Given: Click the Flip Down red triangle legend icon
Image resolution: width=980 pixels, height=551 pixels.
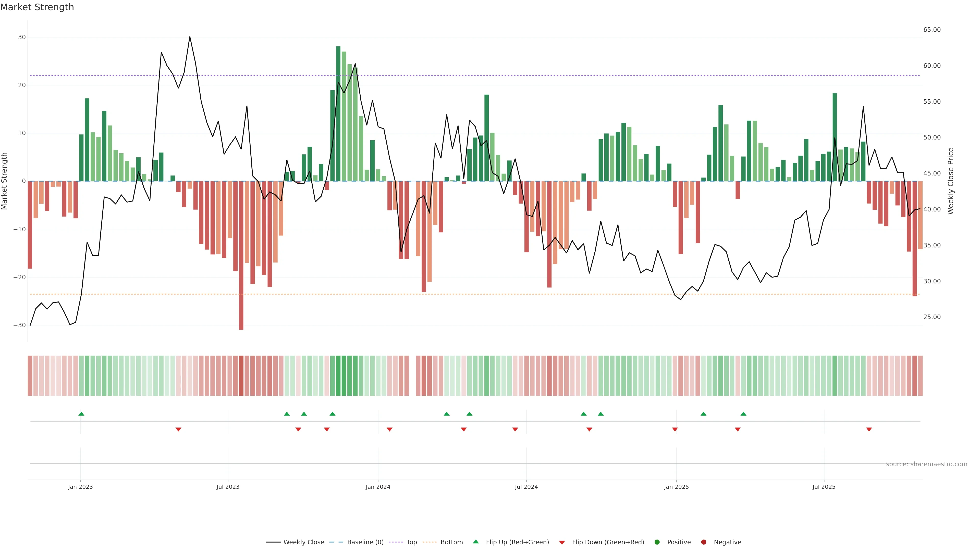Looking at the screenshot, I should pos(562,542).
